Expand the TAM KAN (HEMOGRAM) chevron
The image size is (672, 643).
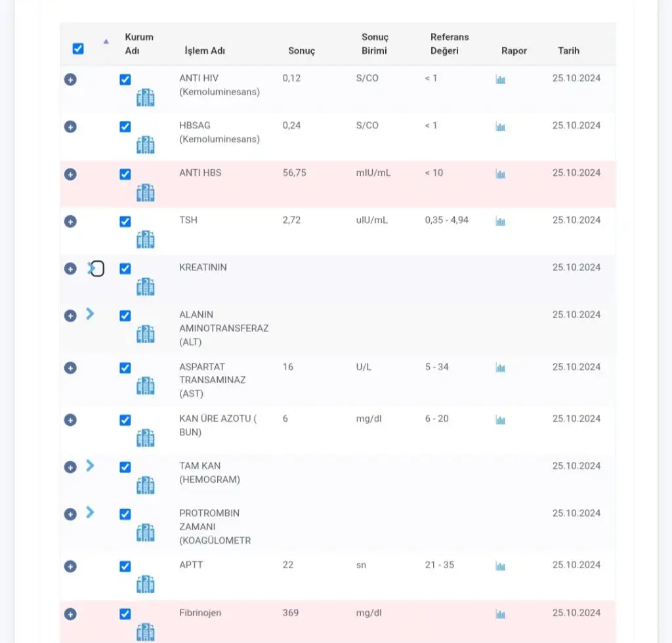click(90, 466)
